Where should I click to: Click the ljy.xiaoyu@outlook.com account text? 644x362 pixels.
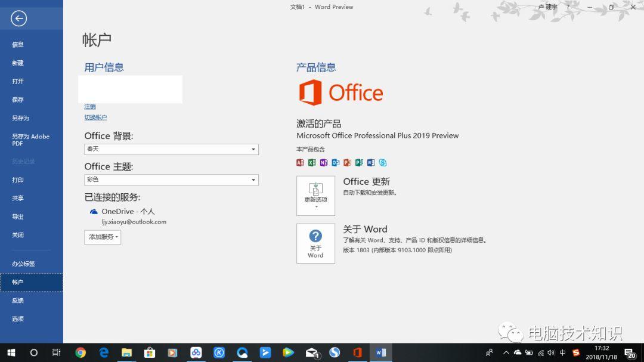pyautogui.click(x=134, y=222)
